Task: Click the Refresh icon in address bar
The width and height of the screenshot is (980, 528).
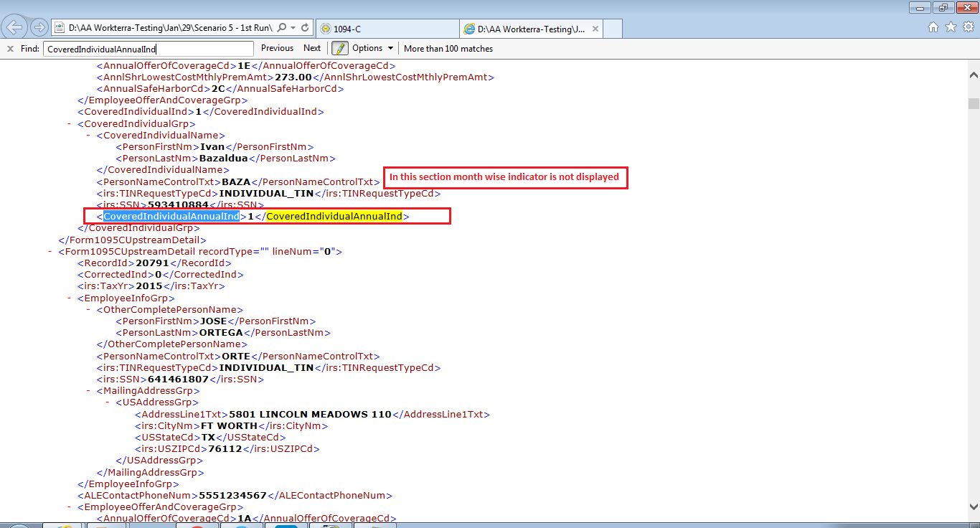Action: coord(305,28)
